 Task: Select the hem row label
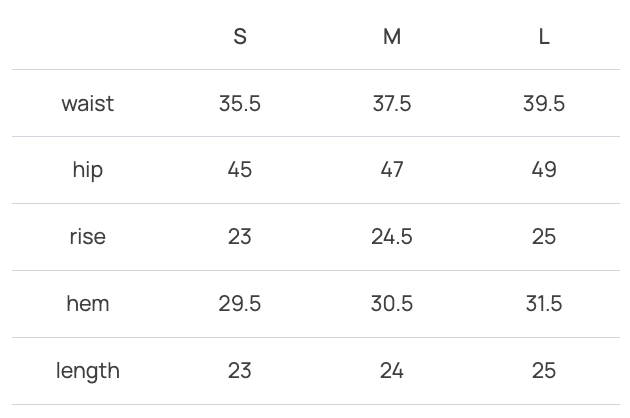pyautogui.click(x=88, y=304)
